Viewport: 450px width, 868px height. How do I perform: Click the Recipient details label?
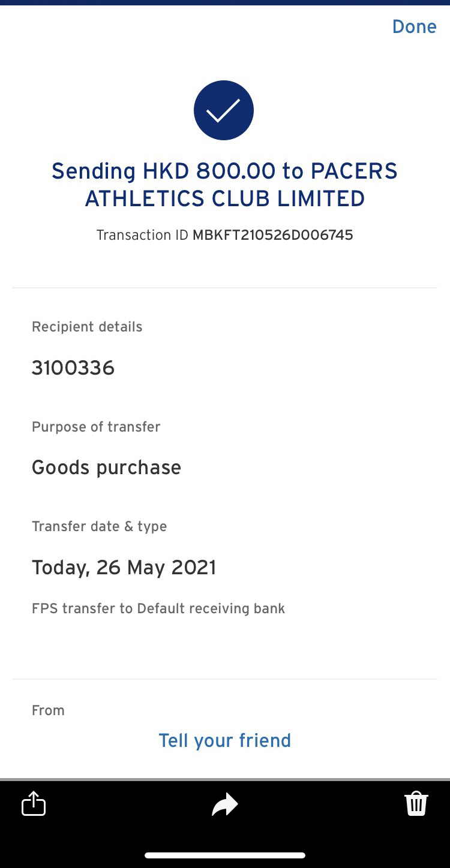pyautogui.click(x=87, y=327)
